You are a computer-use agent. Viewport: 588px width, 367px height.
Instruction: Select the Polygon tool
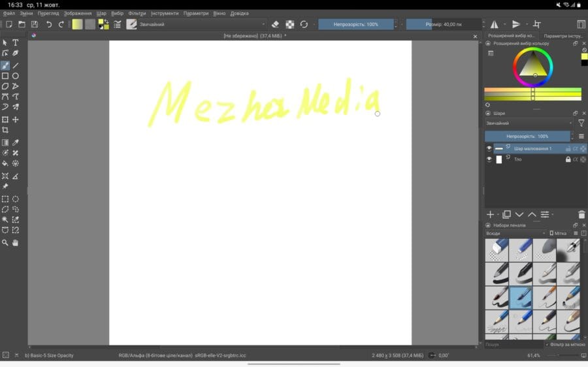(5, 86)
